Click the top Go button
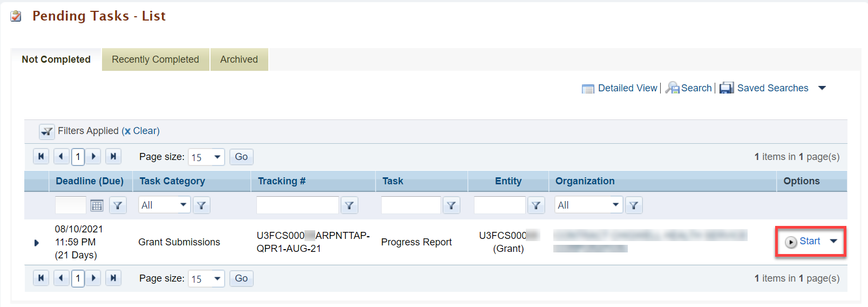The height and width of the screenshot is (307, 868). click(x=241, y=157)
